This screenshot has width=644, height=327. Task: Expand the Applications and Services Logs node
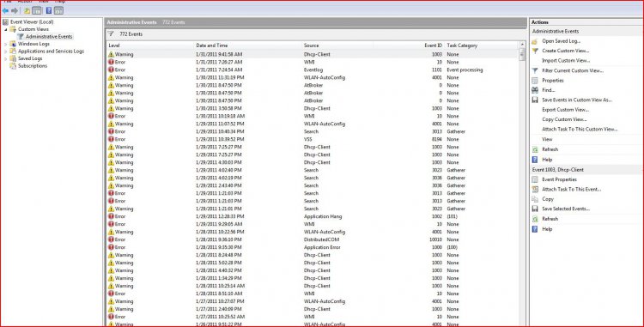[6, 51]
